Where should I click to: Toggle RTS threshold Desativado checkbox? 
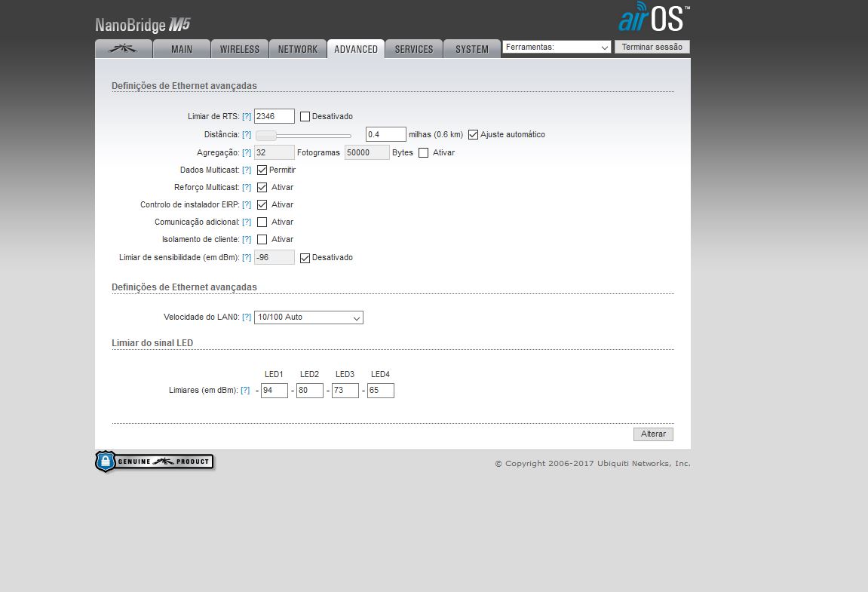coord(305,116)
